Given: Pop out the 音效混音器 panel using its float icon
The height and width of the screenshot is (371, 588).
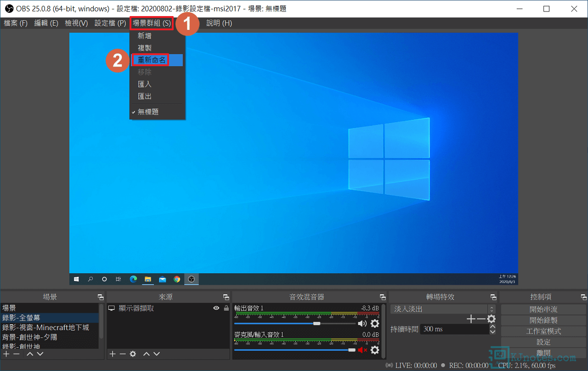Looking at the screenshot, I should point(383,297).
